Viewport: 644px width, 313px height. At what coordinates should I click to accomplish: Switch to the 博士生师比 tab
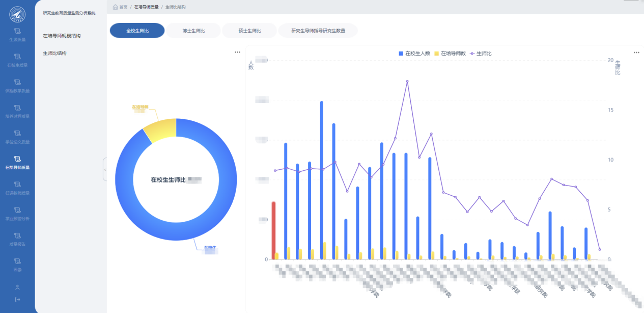coord(193,31)
